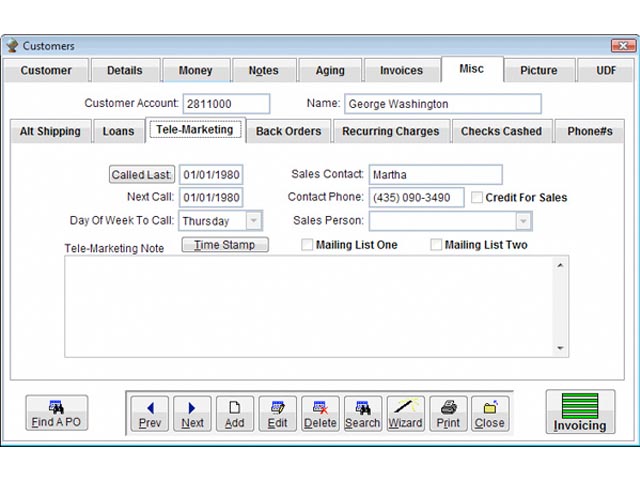
Task: Switch to the Notes tab
Action: coord(264,70)
